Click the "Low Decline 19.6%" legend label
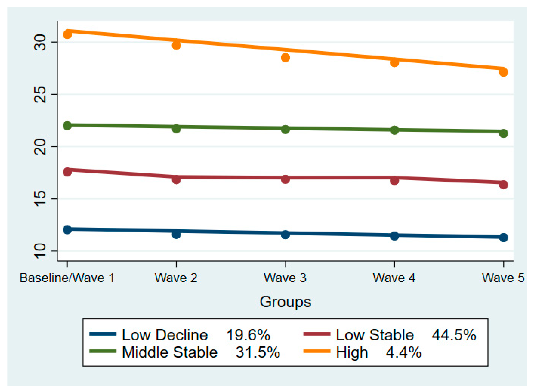 point(196,335)
